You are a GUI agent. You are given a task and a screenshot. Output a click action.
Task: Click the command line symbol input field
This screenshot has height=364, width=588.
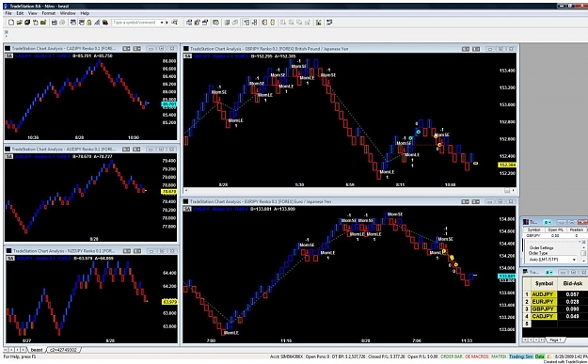(x=135, y=23)
